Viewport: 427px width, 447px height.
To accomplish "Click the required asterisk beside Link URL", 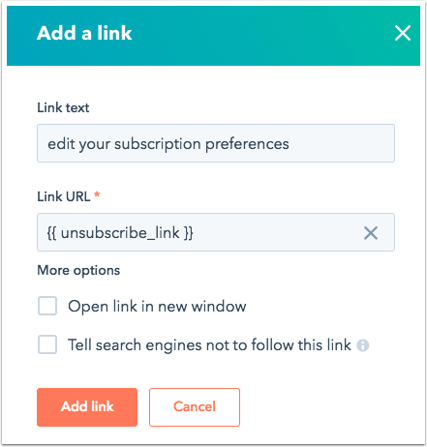I will 97,194.
